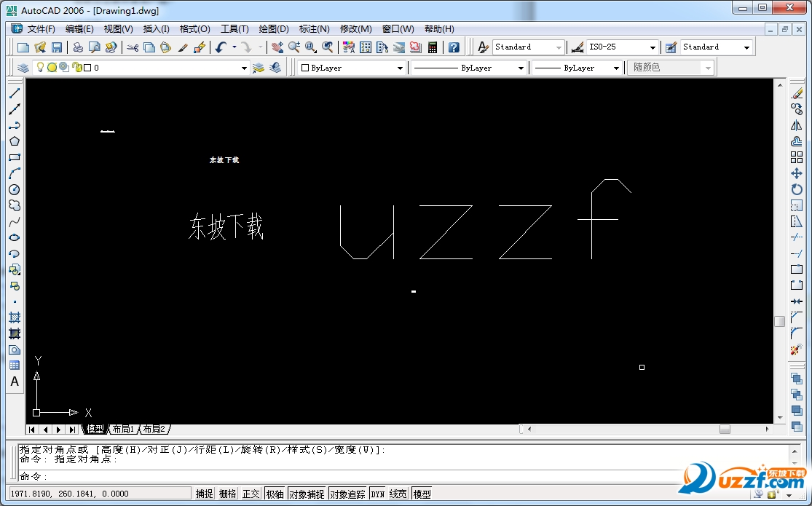Open the Multiline Text tool
This screenshot has height=506, width=812.
[x=15, y=382]
